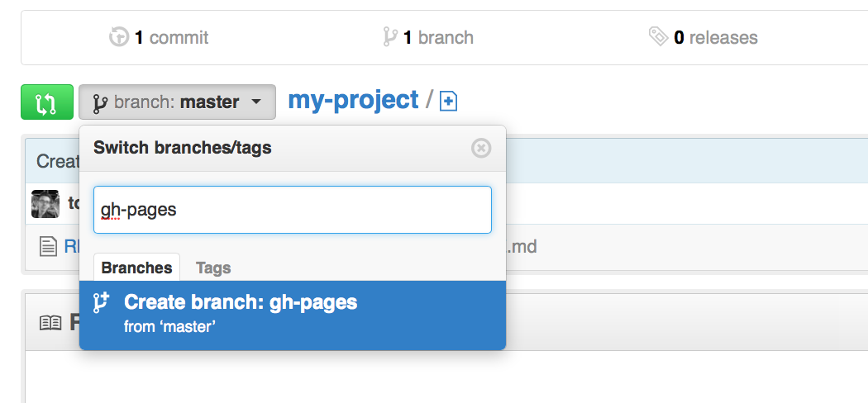
Task: Switch to the Tags tab
Action: pos(213,268)
